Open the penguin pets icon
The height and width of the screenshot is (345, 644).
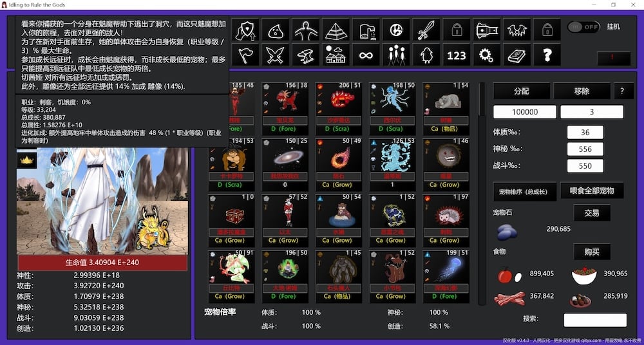click(426, 55)
